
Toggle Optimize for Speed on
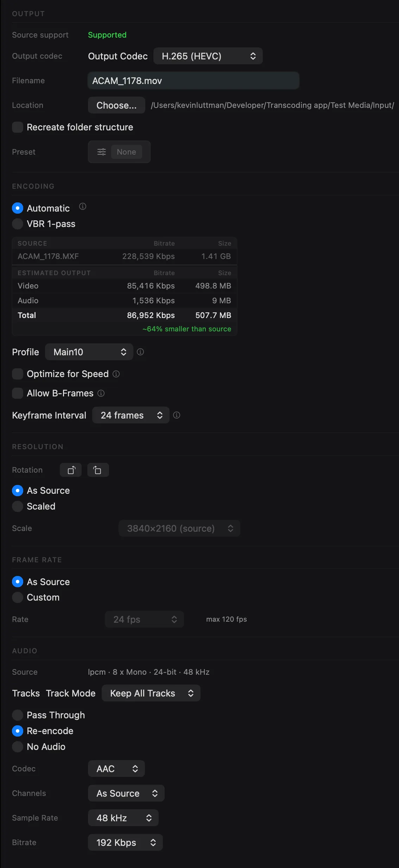coord(18,374)
